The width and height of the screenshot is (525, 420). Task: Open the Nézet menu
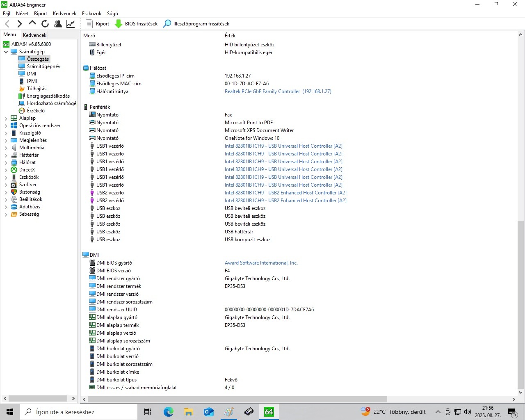[22, 14]
